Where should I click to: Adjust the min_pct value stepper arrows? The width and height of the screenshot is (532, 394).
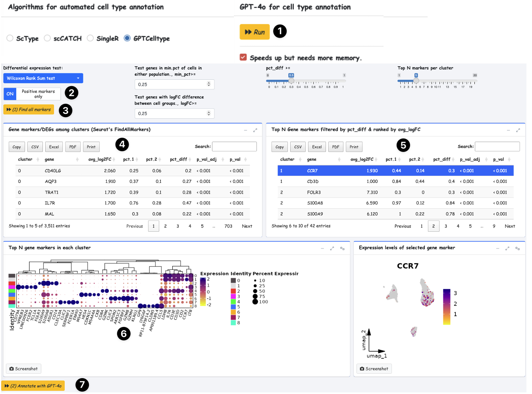[209, 84]
